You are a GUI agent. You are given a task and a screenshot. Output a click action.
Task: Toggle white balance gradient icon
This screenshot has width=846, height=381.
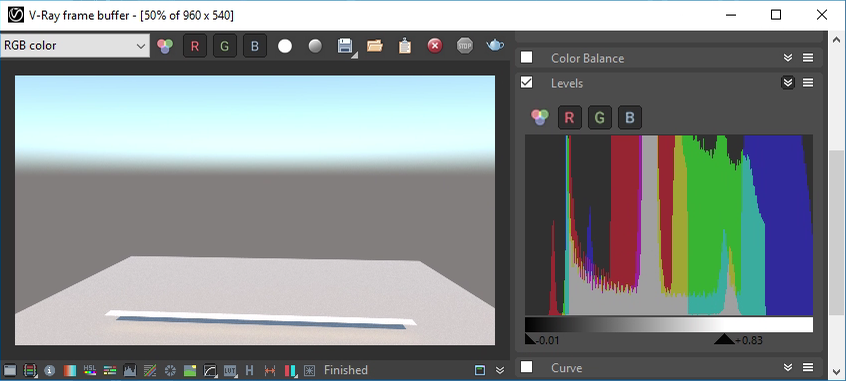(x=70, y=370)
